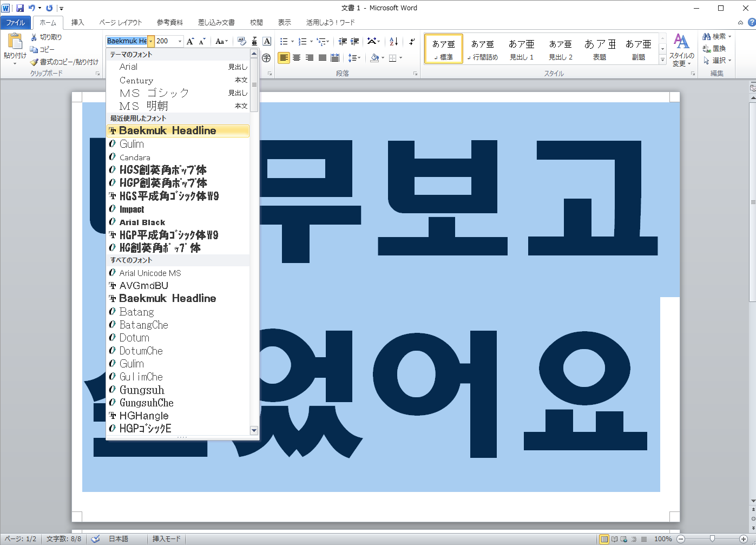The height and width of the screenshot is (545, 756).
Task: Select Gungsuh font from list
Action: [178, 390]
